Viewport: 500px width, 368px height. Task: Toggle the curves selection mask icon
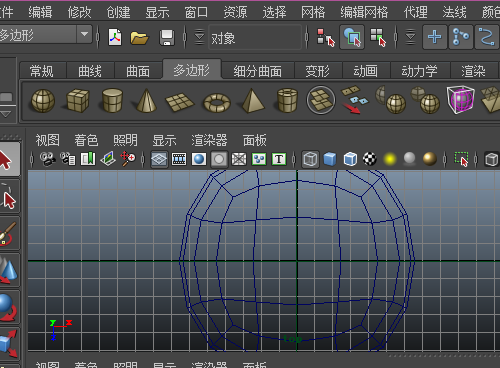pos(487,37)
